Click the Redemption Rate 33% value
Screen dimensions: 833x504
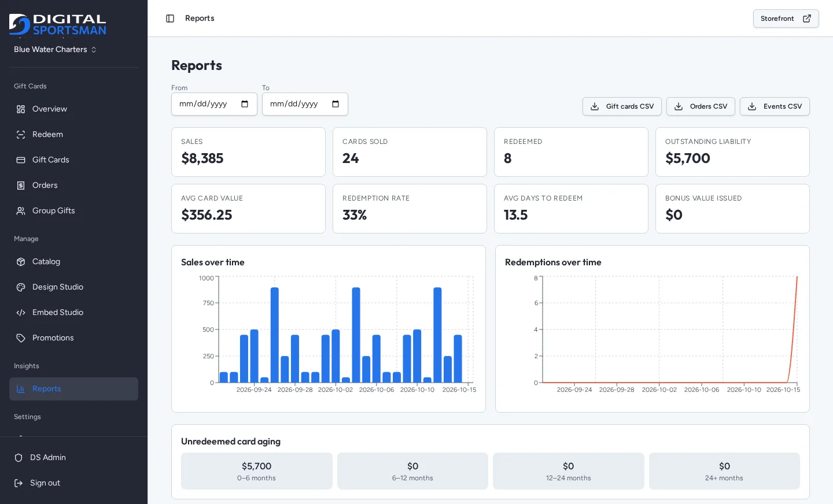[x=355, y=215]
